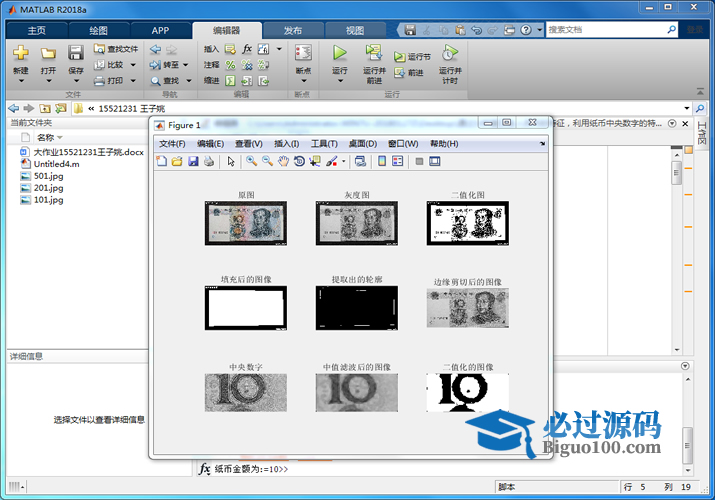Click the 运行节 button
Image resolution: width=715 pixels, height=500 pixels.
pyautogui.click(x=413, y=57)
